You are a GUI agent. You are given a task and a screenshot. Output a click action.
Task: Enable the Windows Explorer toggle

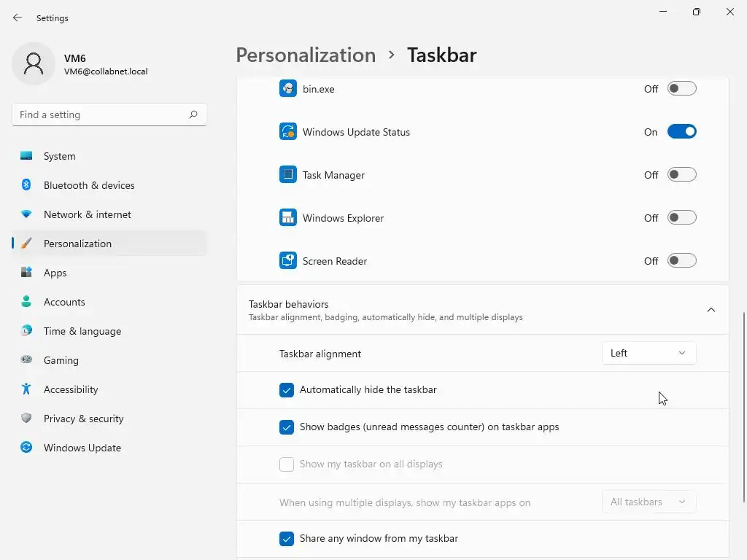point(682,217)
